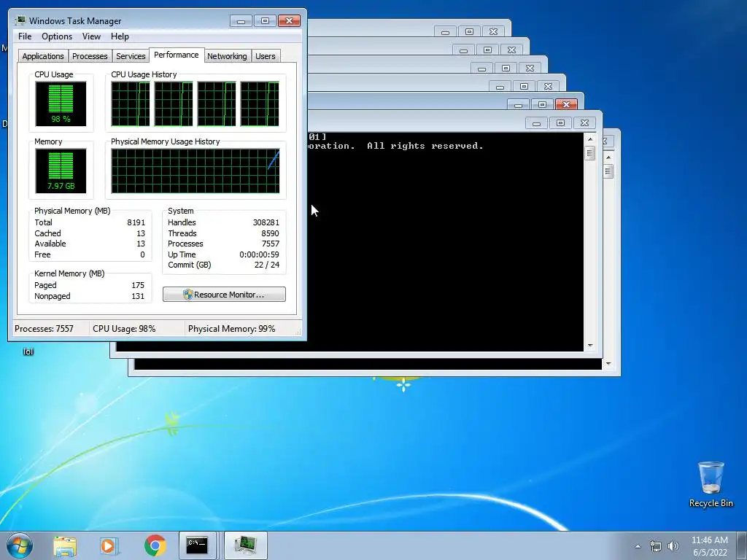The image size is (747, 560).
Task: Maximize the front Command Prompt window
Action: pos(560,122)
